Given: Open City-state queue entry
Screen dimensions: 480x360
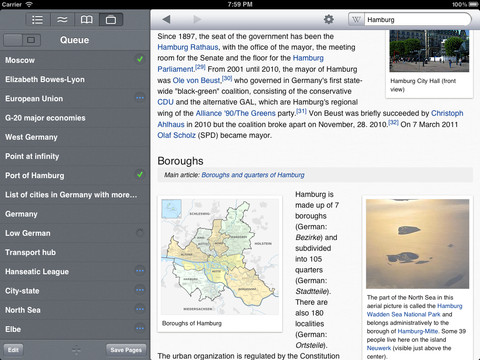Looking at the screenshot, I should click(x=75, y=291).
